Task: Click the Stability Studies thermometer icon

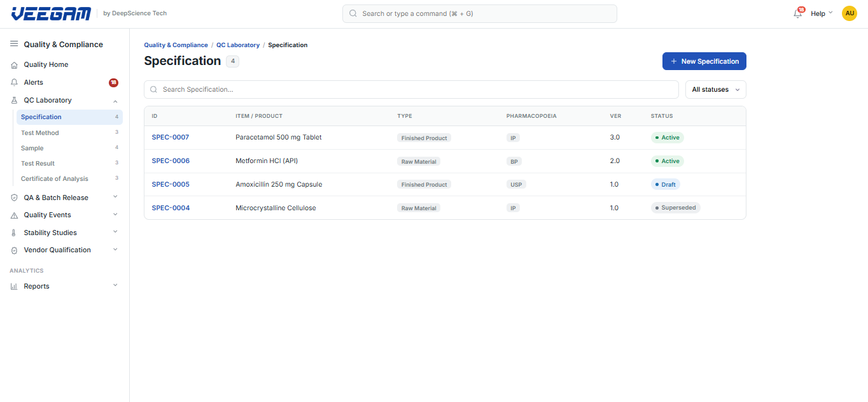Action: click(14, 233)
